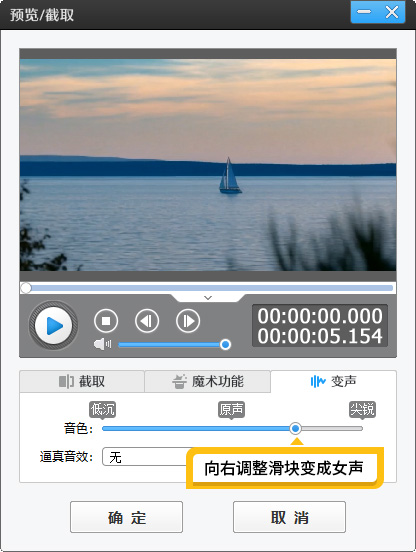This screenshot has height=552, width=416.
Task: Reset the pitch to 原声
Action: 231,409
